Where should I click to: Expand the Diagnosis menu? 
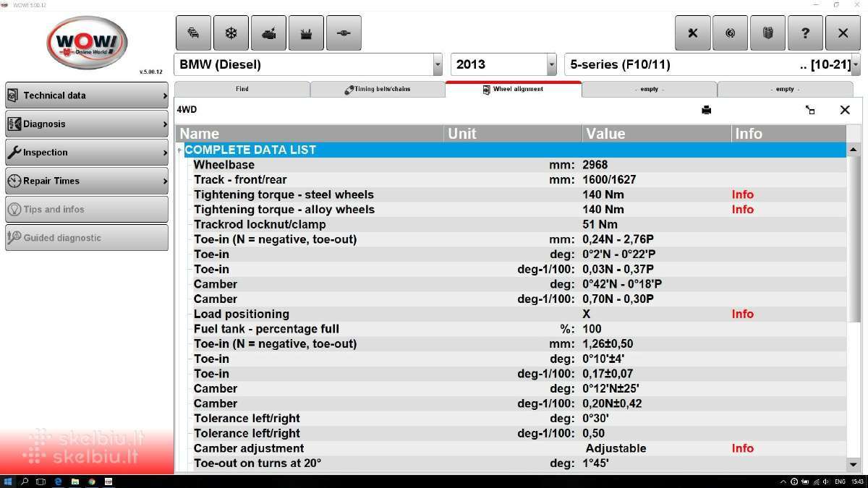pyautogui.click(x=87, y=124)
